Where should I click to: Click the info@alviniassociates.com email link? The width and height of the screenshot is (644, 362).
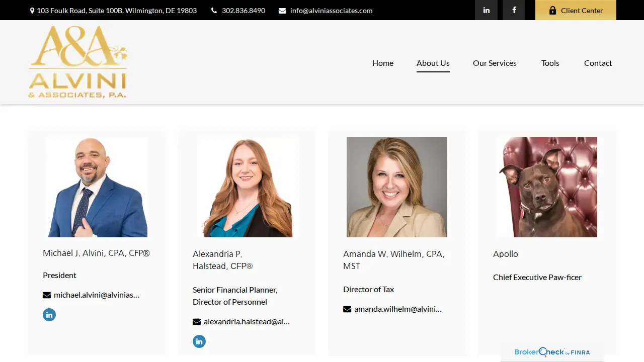332,11
